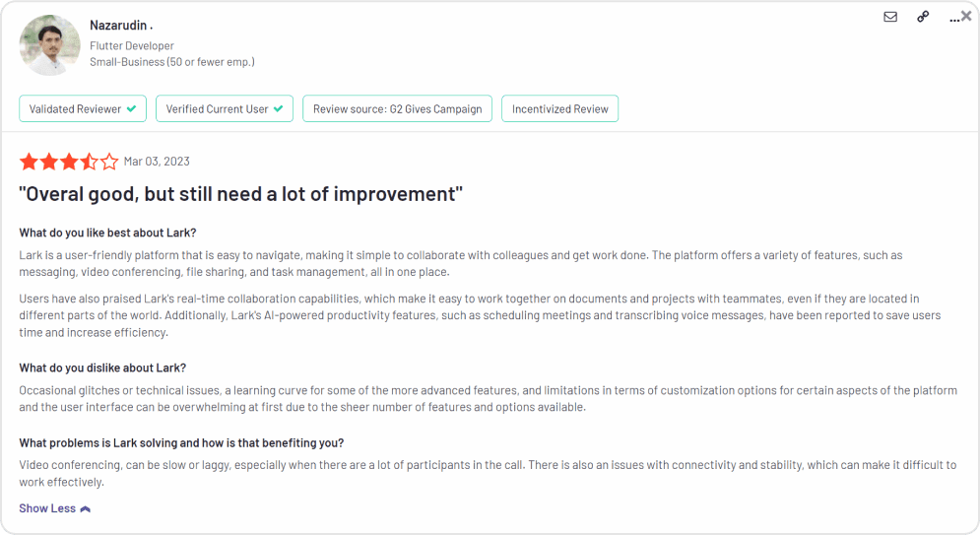The height and width of the screenshot is (535, 980).
Task: Click the chevron beside Show Less
Action: (86, 508)
